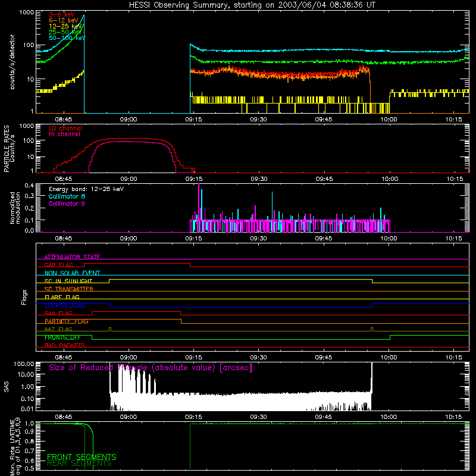Click the HESSI Observing Summary title
The image size is (476, 476).
(252, 5)
